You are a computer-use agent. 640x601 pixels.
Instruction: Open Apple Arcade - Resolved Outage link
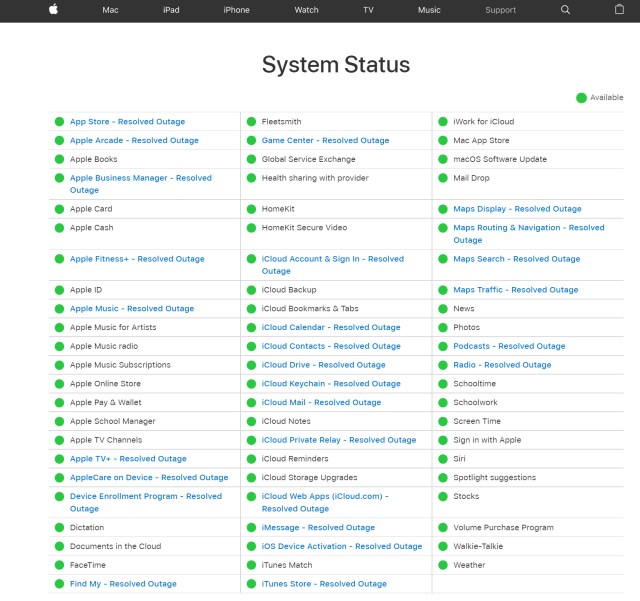coord(134,140)
